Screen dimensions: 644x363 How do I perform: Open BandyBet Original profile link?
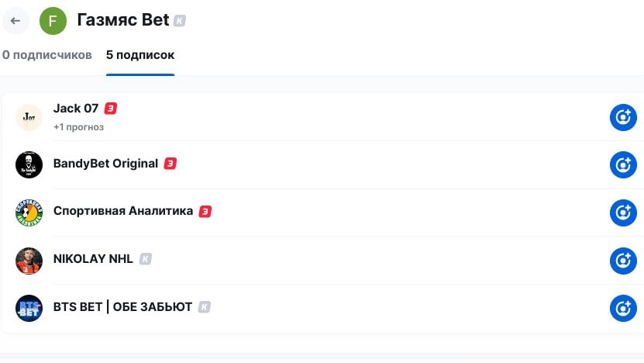[x=105, y=164]
